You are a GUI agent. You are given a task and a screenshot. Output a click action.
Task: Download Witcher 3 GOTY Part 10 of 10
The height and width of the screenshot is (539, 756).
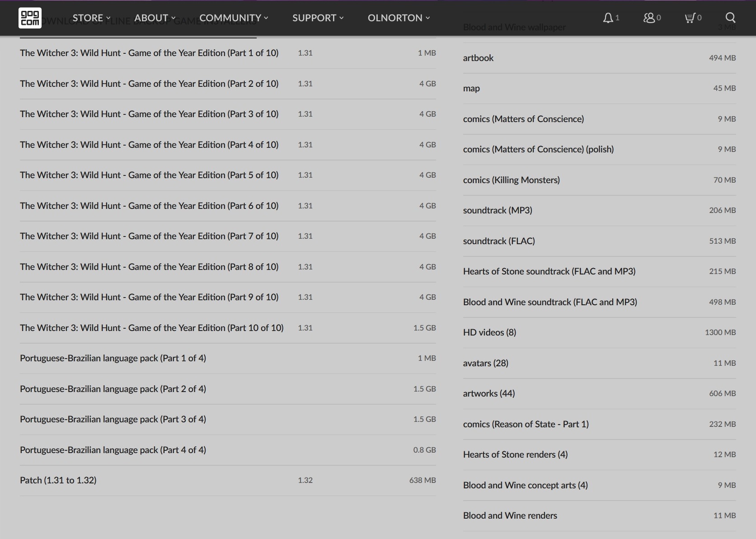point(228,328)
